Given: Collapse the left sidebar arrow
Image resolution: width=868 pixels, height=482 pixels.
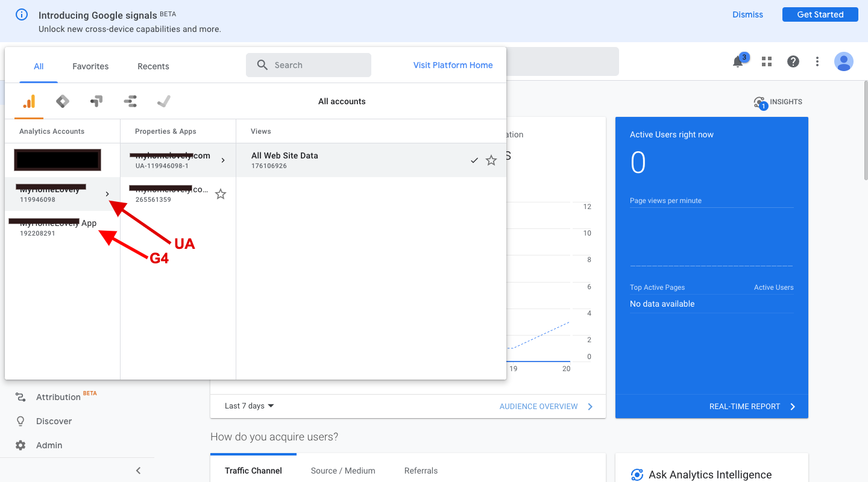Looking at the screenshot, I should (x=138, y=471).
